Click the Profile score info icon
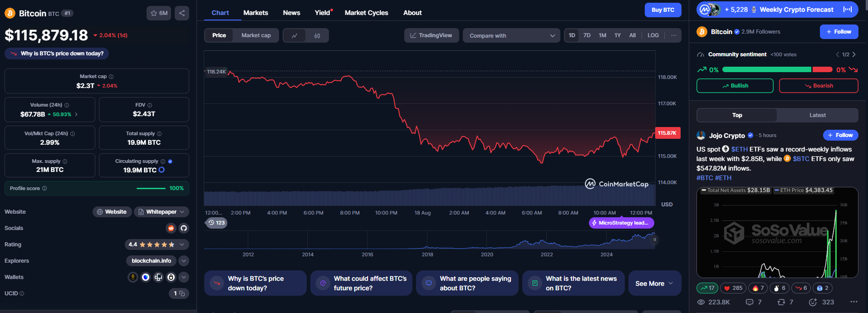 click(x=44, y=188)
